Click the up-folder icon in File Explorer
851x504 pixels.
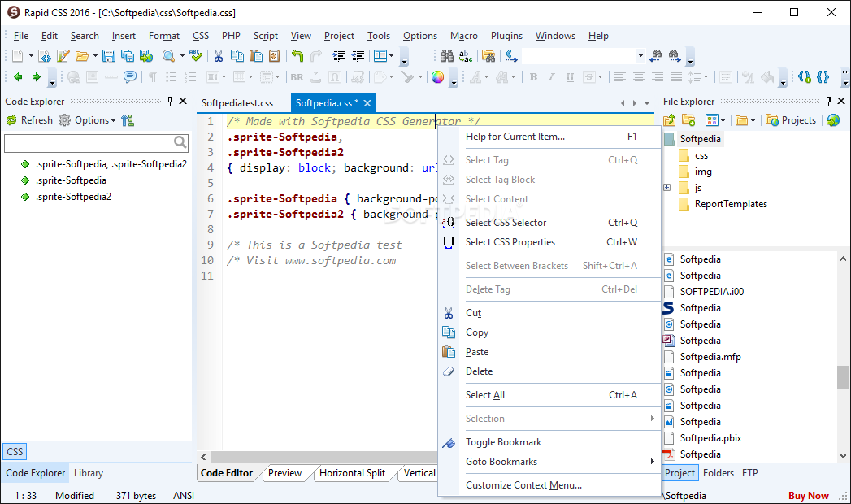click(670, 120)
